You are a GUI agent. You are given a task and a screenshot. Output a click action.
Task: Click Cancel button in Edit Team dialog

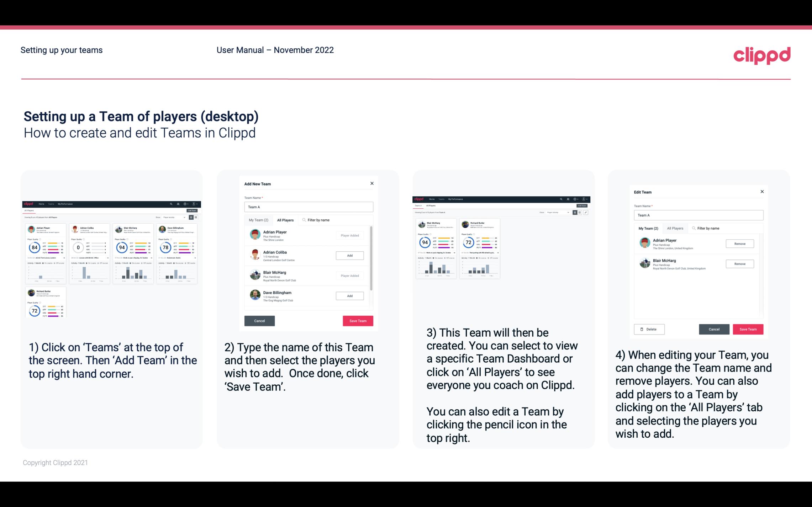point(714,329)
